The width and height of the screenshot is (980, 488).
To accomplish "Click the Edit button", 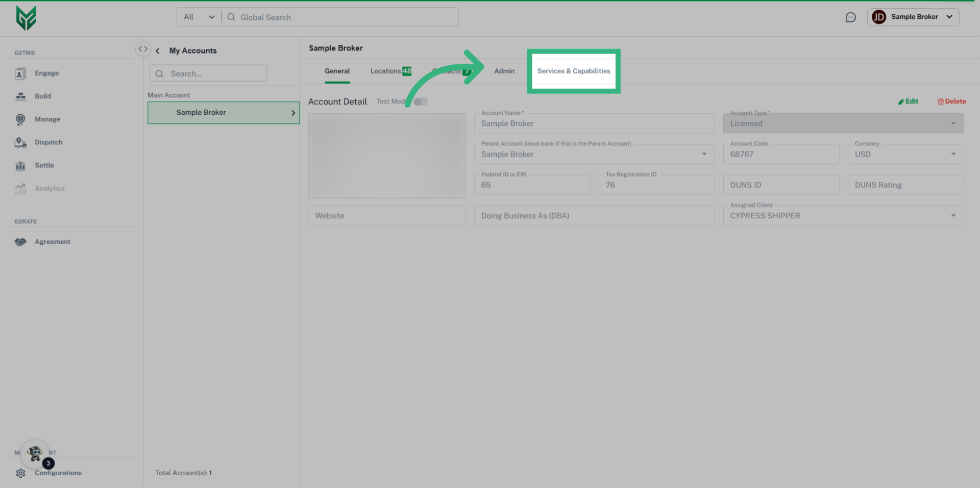I will pos(908,101).
